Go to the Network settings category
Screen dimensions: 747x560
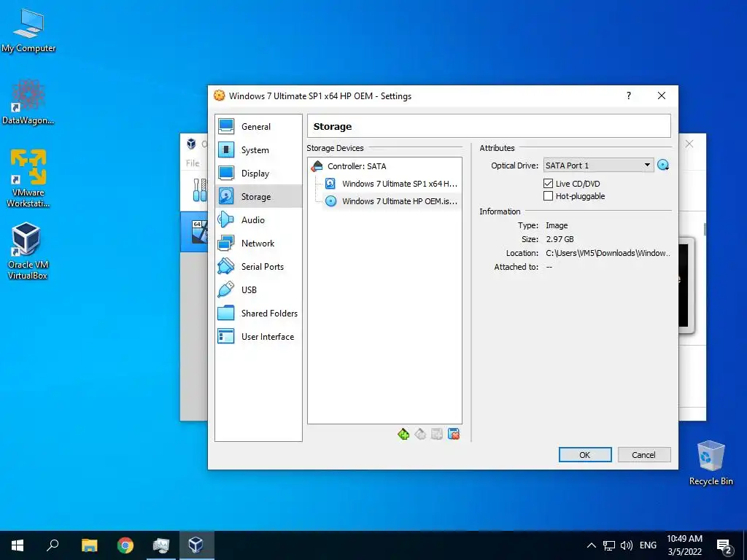(258, 243)
